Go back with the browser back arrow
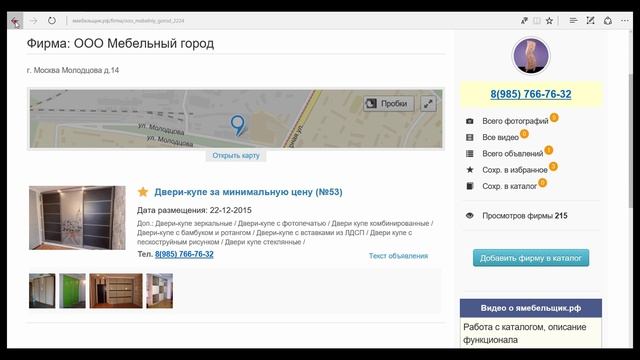The image size is (640, 360). click(x=15, y=21)
